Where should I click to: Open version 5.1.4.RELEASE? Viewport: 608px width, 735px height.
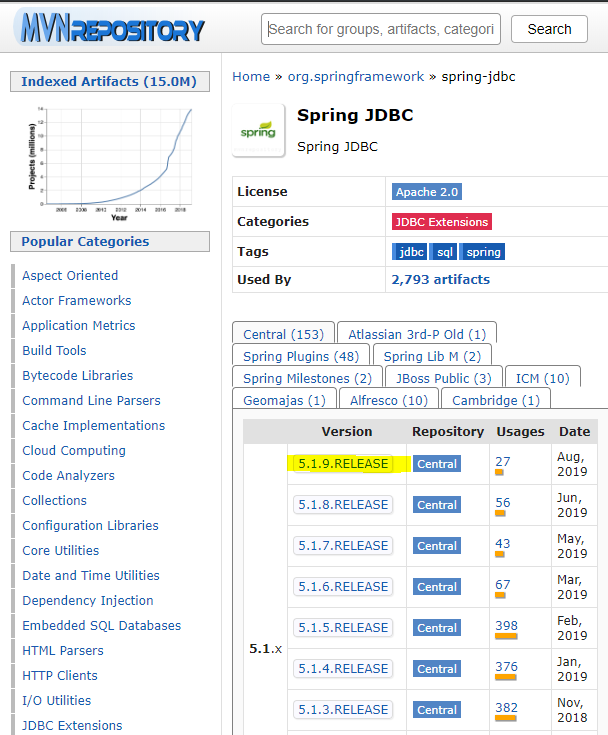pos(343,668)
